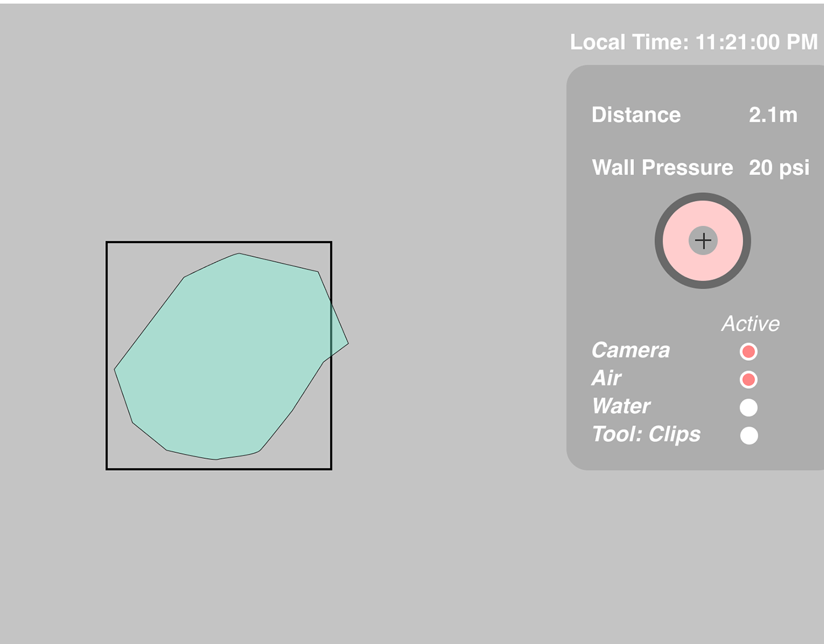Click the Distance label
The image size is (824, 644).
click(x=636, y=115)
